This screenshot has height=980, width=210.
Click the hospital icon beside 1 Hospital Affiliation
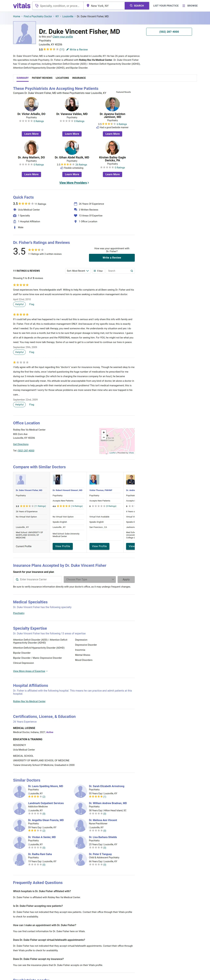click(x=15, y=221)
